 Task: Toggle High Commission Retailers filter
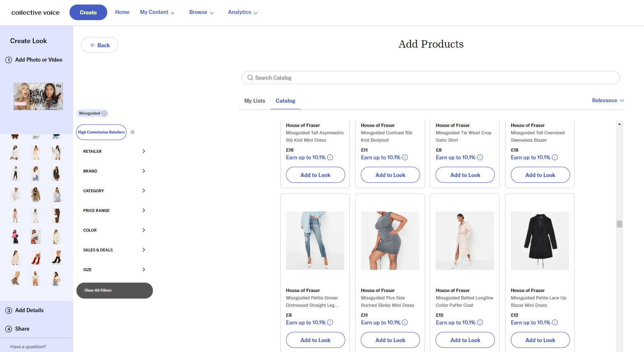102,132
